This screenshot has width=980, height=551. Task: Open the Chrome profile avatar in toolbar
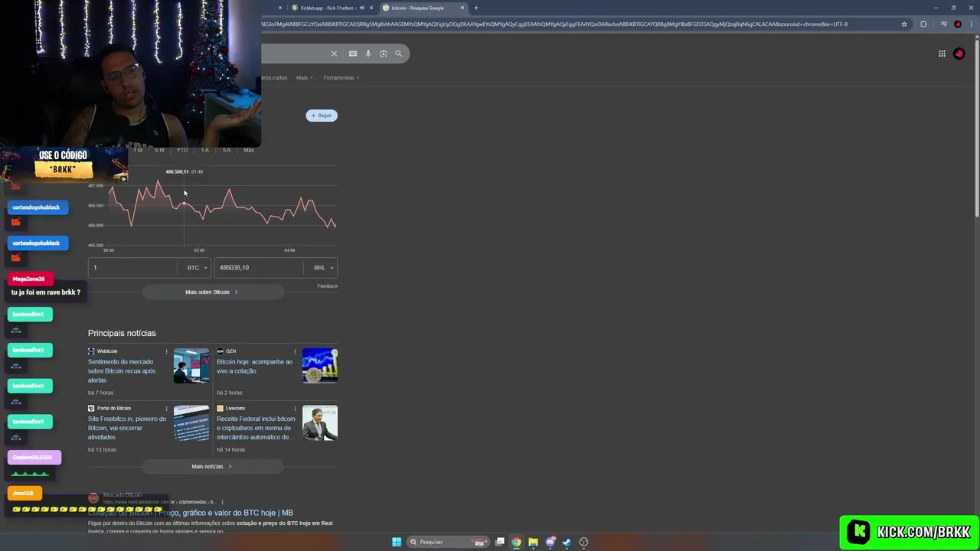[x=958, y=24]
